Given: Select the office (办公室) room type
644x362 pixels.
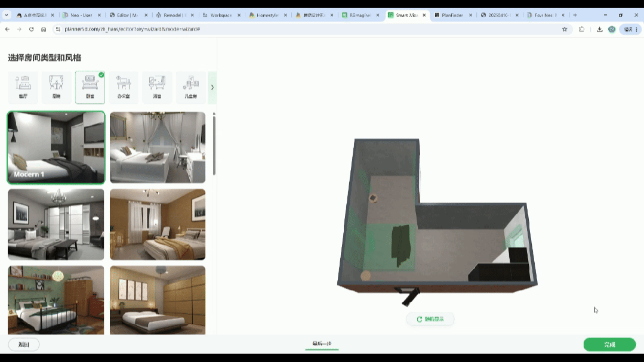Looking at the screenshot, I should click(124, 87).
